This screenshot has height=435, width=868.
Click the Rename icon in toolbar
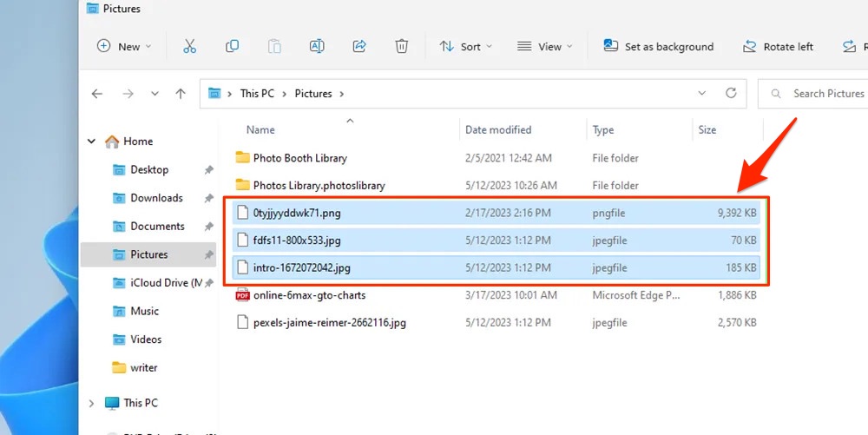click(x=317, y=47)
